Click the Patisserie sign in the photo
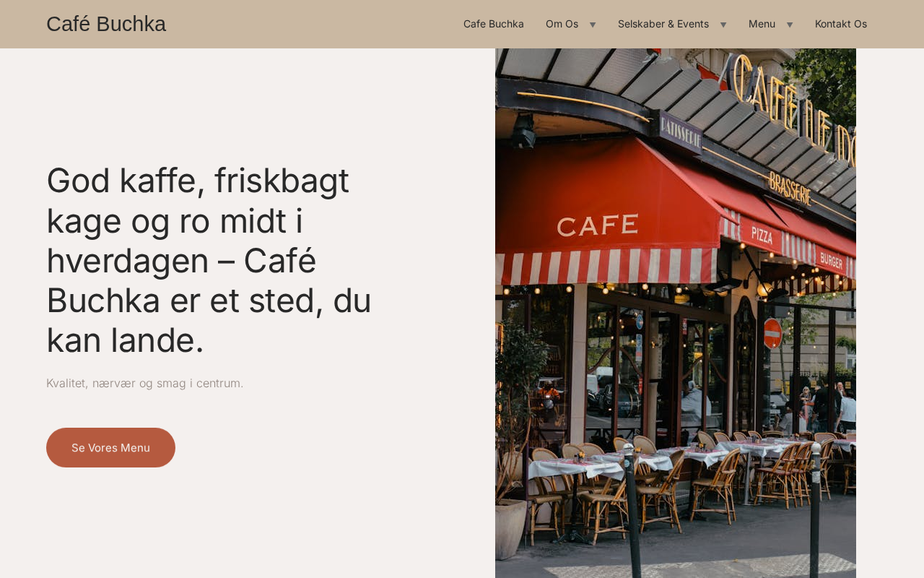Viewport: 924px width, 578px height. [x=681, y=131]
